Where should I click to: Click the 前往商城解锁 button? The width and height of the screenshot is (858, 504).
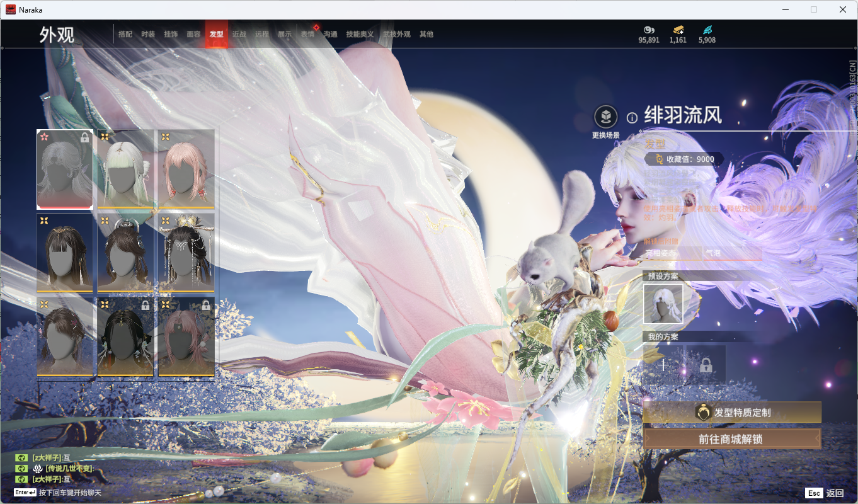point(732,439)
